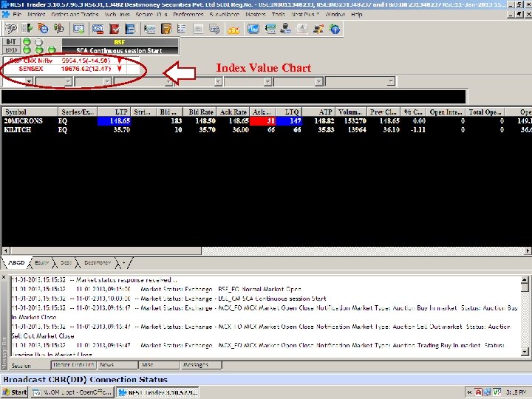Click the yellow bar chart toolbar icon
The height and width of the screenshot is (399, 532).
(x=233, y=30)
